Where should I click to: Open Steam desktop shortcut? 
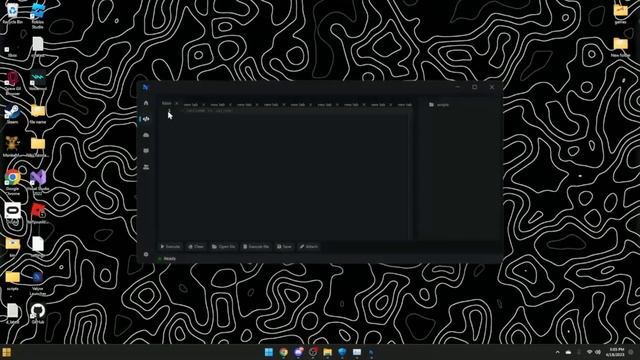[x=12, y=114]
